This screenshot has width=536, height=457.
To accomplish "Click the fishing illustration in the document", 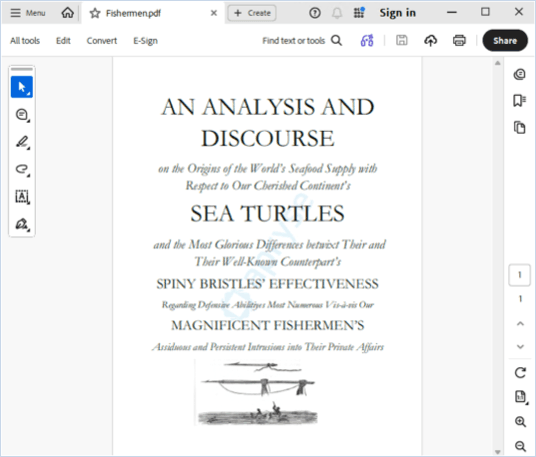I will (256, 393).
